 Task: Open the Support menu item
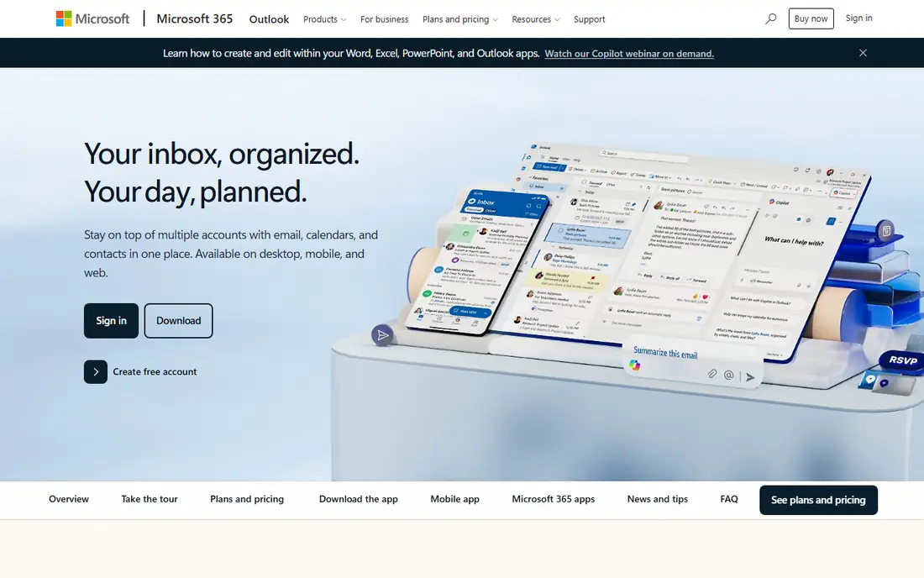(590, 19)
